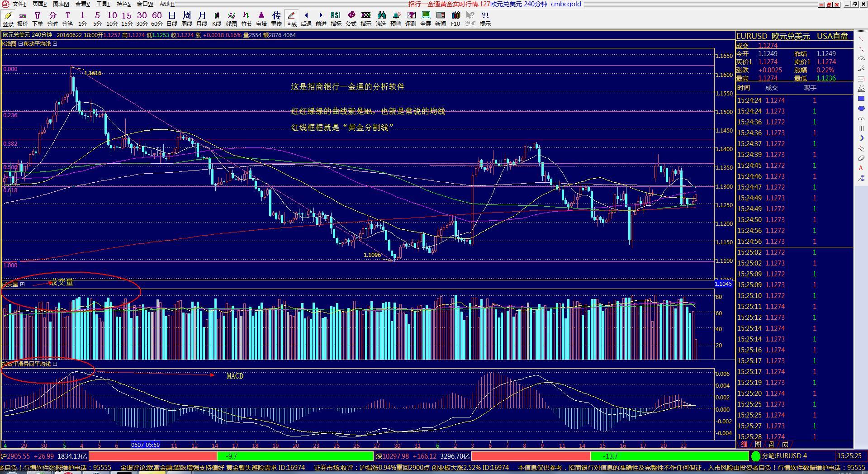Open the 报价 quotes toolbar icon
The image size is (868, 474).
[23, 19]
